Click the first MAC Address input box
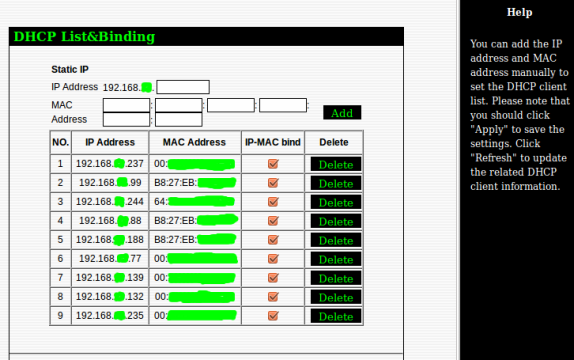 coord(126,105)
